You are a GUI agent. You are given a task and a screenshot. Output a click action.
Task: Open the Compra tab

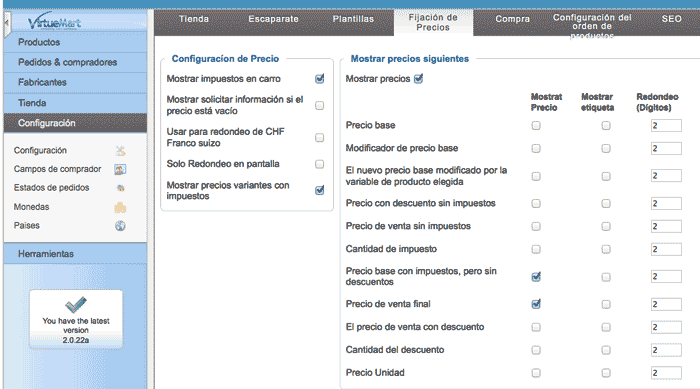click(512, 19)
